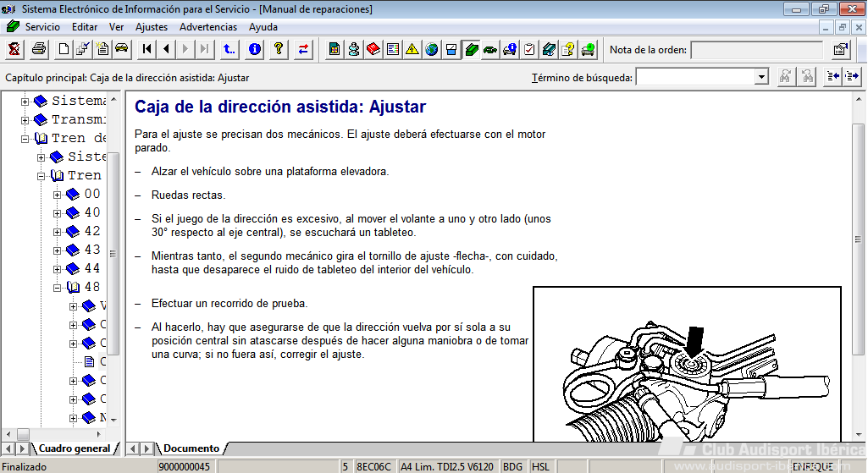This screenshot has width=868, height=473.
Task: Open the Servicio menu
Action: pyautogui.click(x=42, y=27)
